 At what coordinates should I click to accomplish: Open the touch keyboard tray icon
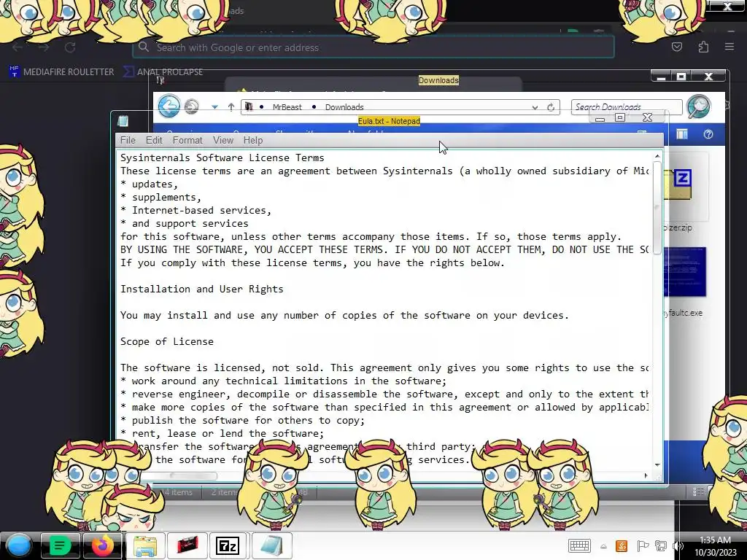click(579, 545)
